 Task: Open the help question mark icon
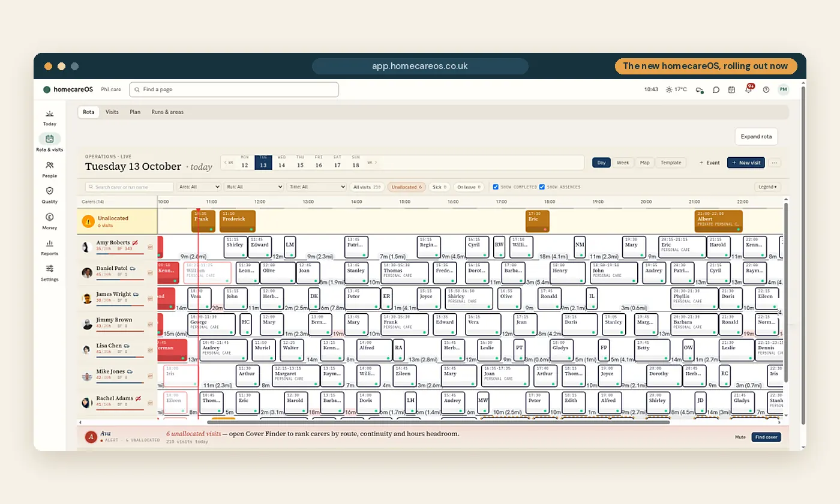click(766, 90)
